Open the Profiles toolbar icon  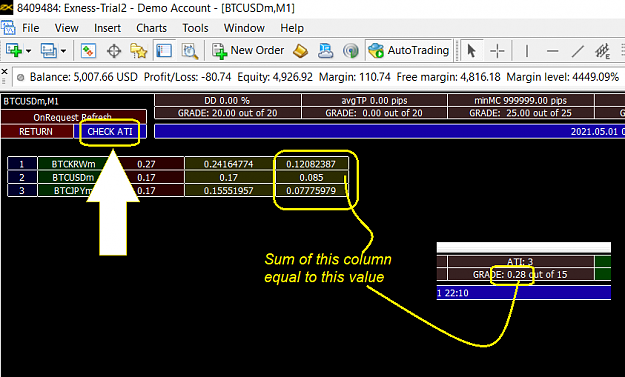pyautogui.click(x=49, y=51)
